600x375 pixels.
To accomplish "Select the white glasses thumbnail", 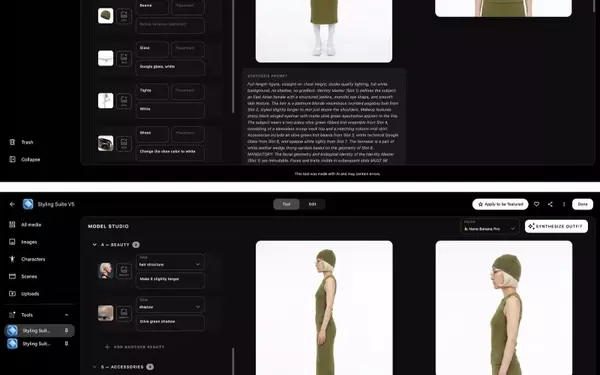I will tap(106, 59).
